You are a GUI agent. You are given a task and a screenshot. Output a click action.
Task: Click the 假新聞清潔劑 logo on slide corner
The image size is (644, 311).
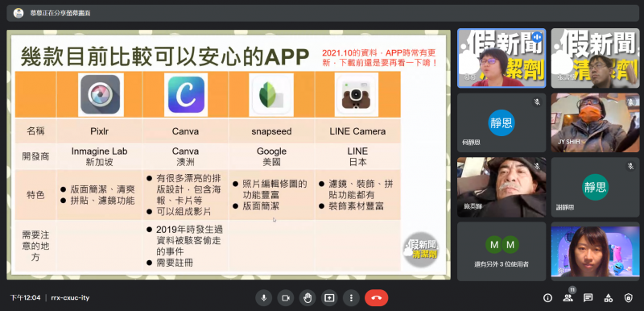tap(420, 251)
